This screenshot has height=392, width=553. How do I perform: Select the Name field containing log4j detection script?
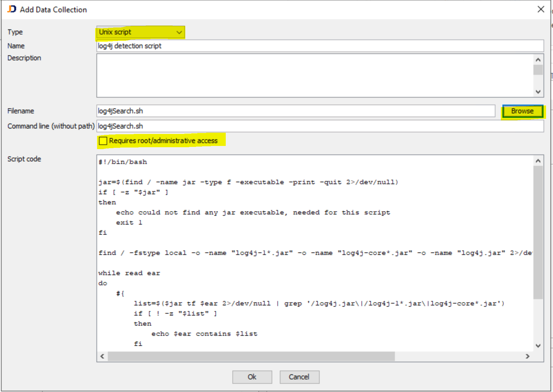point(285,46)
